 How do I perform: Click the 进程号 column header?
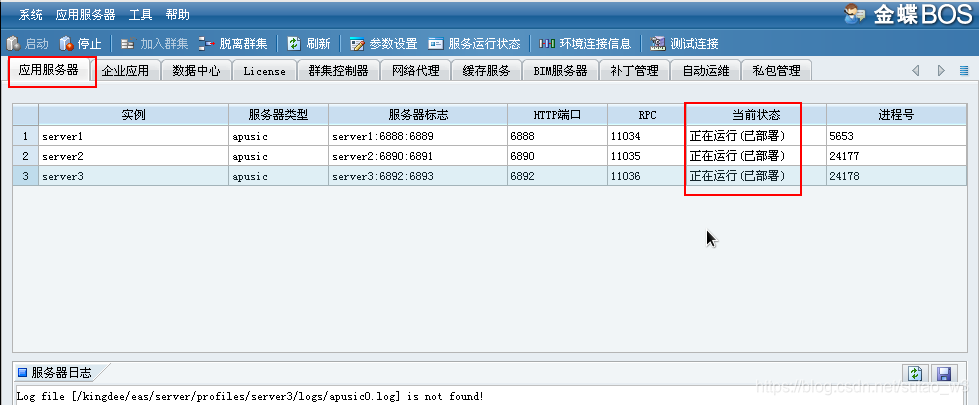tap(896, 115)
